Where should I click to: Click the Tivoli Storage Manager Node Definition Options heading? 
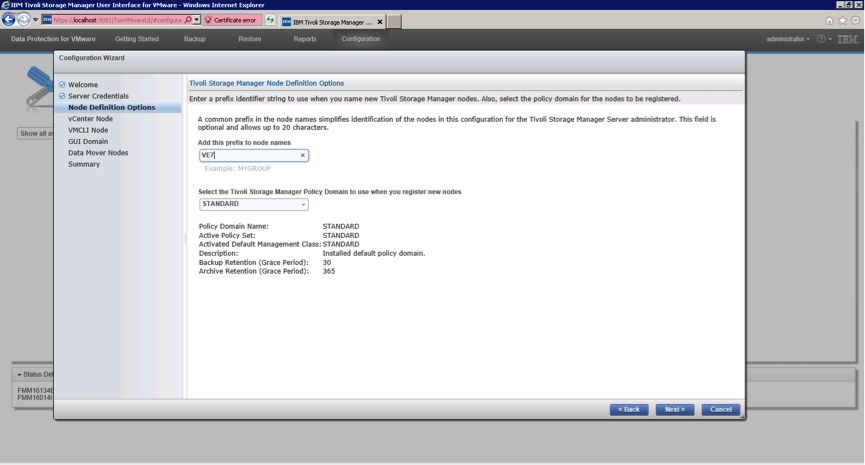coord(266,83)
